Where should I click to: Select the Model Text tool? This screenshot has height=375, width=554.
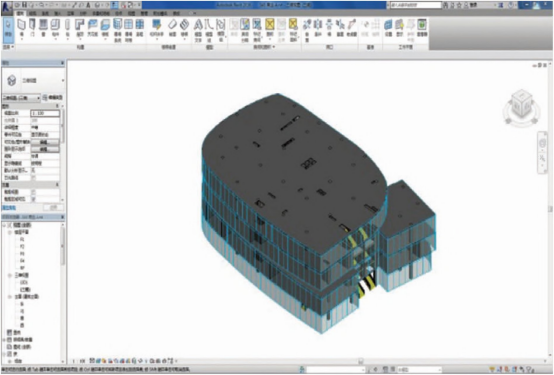coord(198,30)
